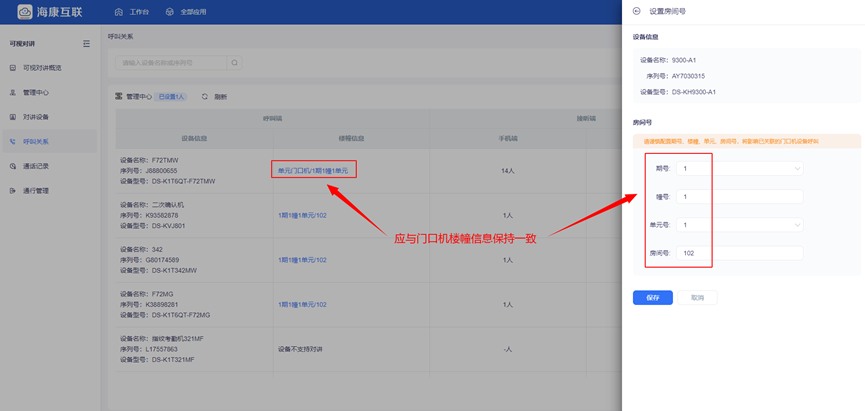Click the 幢号 input field

739,197
